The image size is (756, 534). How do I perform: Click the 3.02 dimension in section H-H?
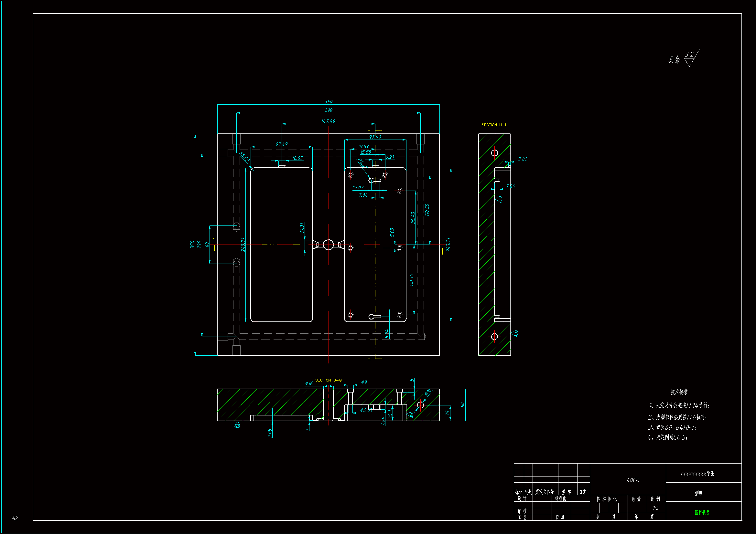pyautogui.click(x=523, y=159)
